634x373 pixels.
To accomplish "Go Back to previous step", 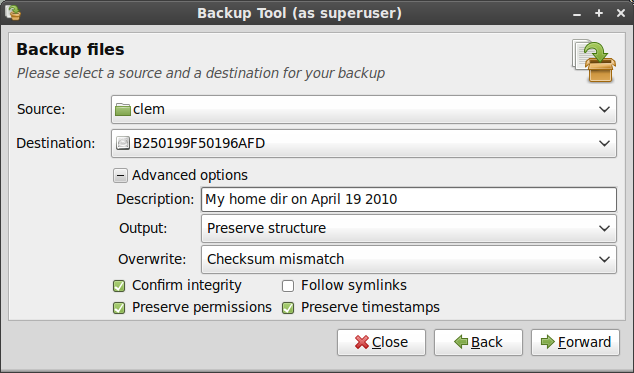I will pyautogui.click(x=478, y=342).
